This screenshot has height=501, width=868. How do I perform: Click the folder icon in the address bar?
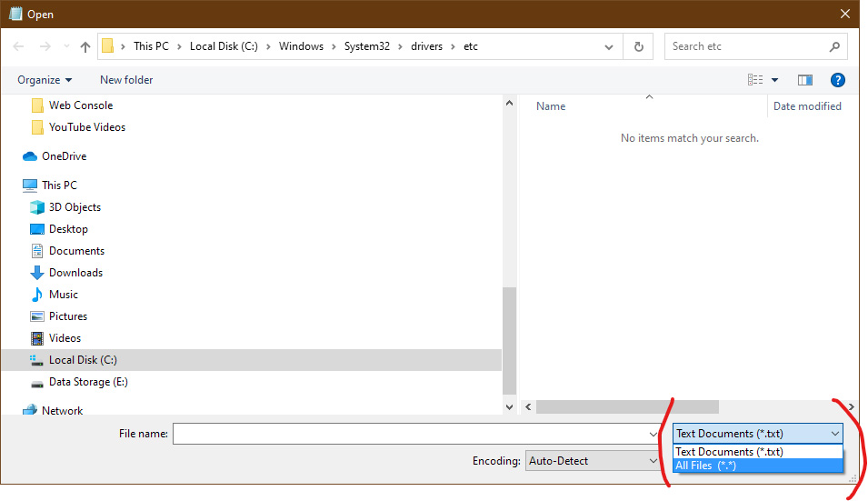click(108, 46)
